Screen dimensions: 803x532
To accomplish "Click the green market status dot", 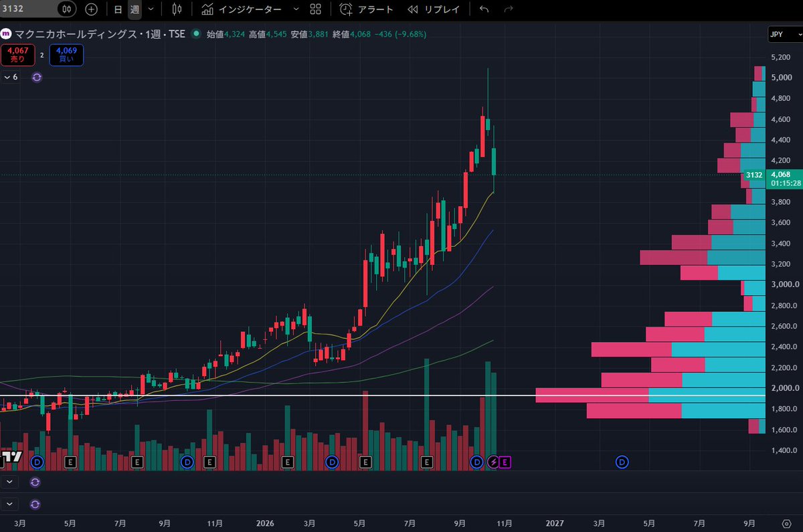I will coord(195,33).
